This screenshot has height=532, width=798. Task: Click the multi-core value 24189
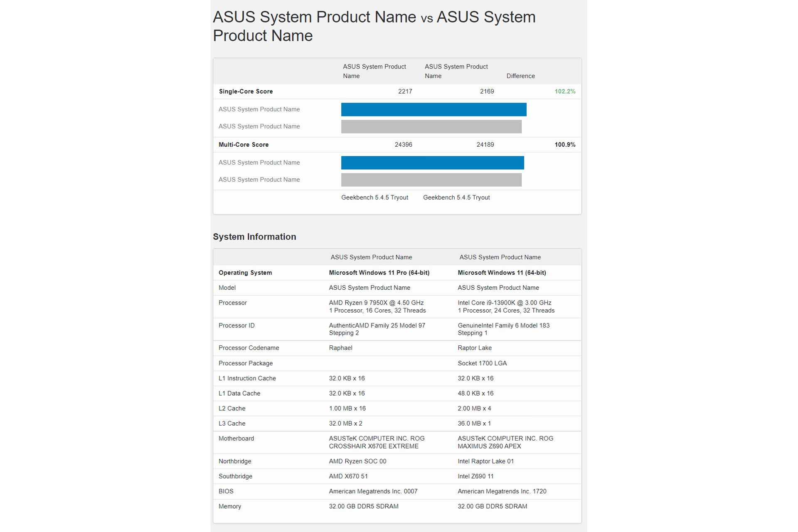pos(485,145)
